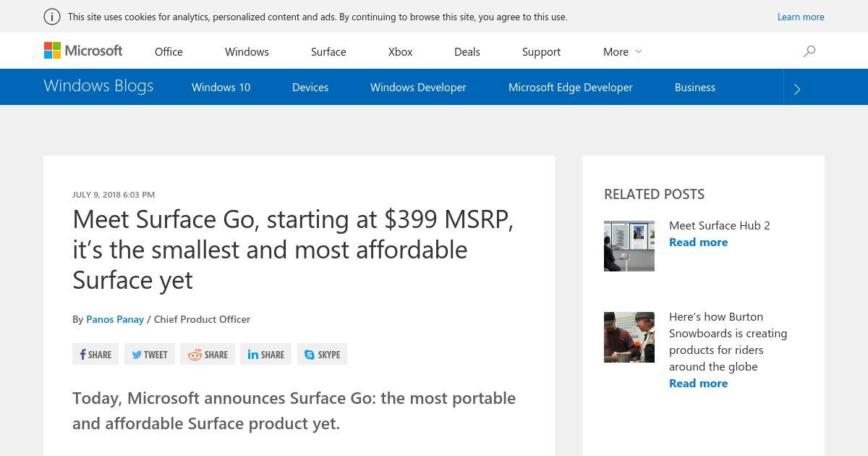Open the Support menu item
This screenshot has width=868, height=456.
[x=541, y=51]
